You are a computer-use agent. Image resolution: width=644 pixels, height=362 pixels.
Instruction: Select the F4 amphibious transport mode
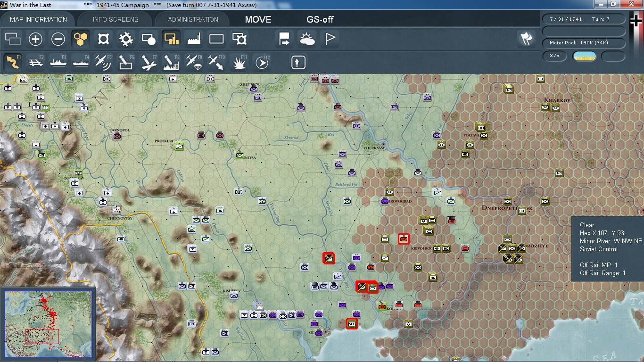point(81,62)
